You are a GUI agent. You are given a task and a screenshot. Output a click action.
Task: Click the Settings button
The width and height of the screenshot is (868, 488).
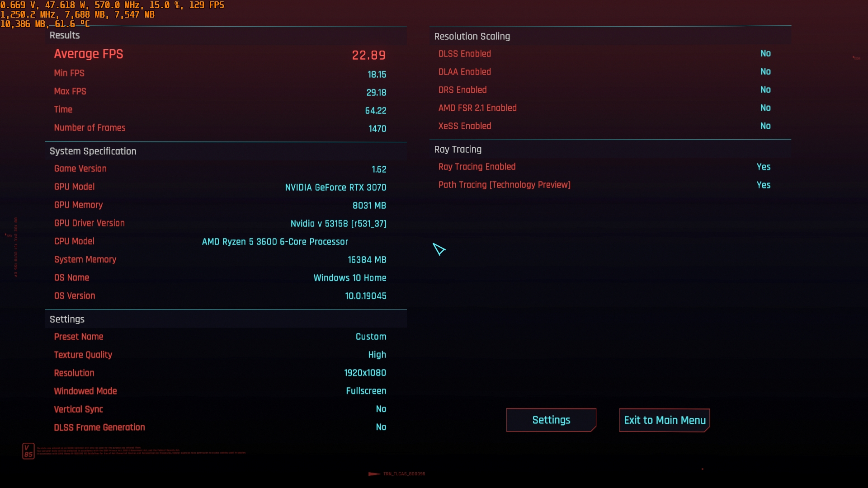point(551,420)
